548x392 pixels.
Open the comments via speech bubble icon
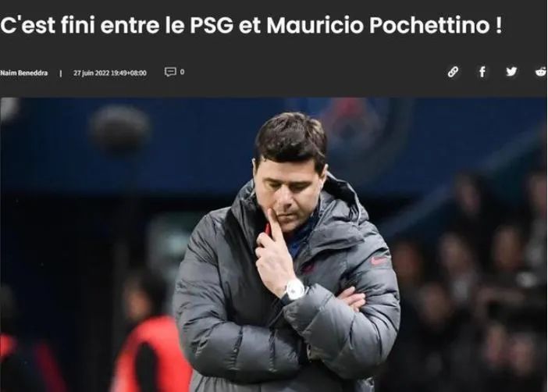point(170,72)
